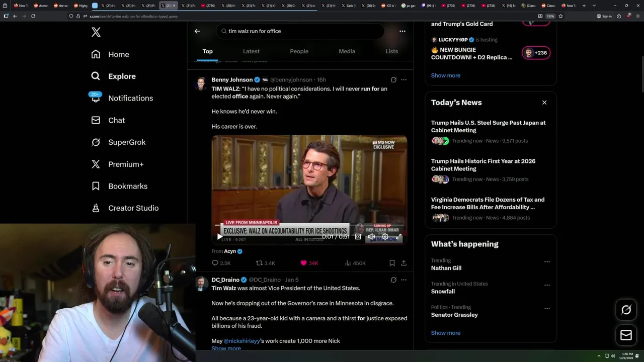Switch to the People tab
Image resolution: width=644 pixels, height=362 pixels.
pyautogui.click(x=299, y=51)
